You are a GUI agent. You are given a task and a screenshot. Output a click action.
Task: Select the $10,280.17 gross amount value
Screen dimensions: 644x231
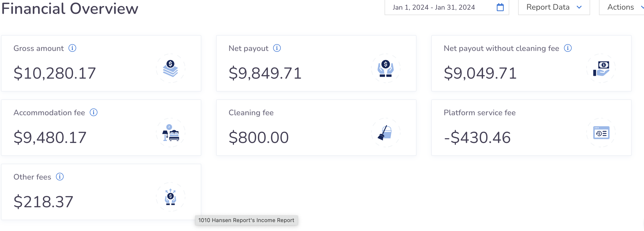tap(55, 73)
